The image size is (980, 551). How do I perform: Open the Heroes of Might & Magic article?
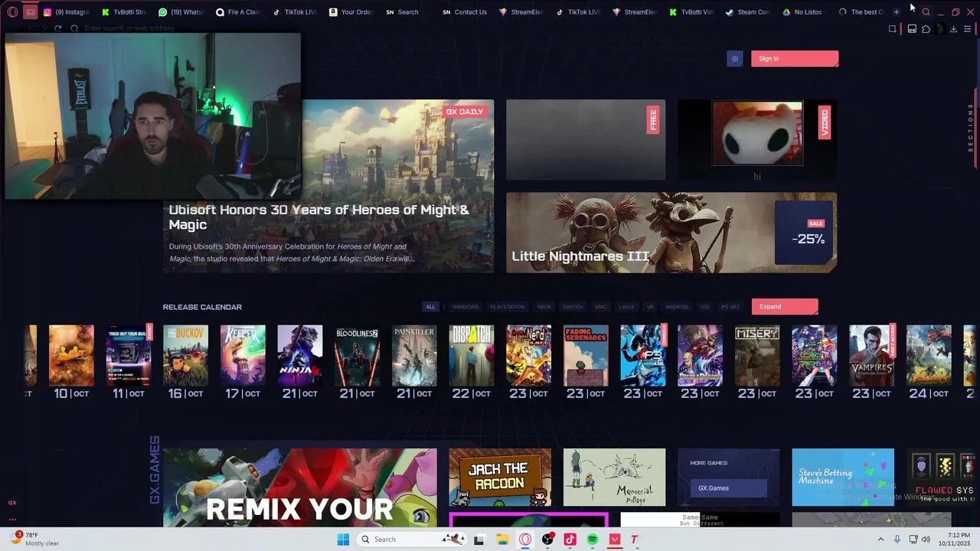329,186
